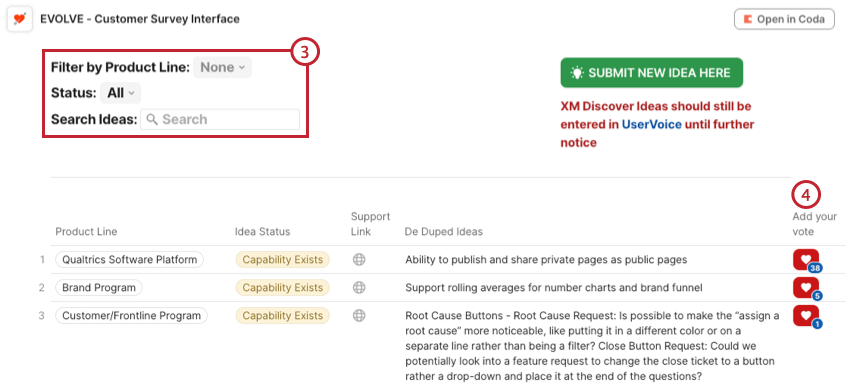850x386 pixels.
Task: Follow the UserVoice link
Action: 652,124
